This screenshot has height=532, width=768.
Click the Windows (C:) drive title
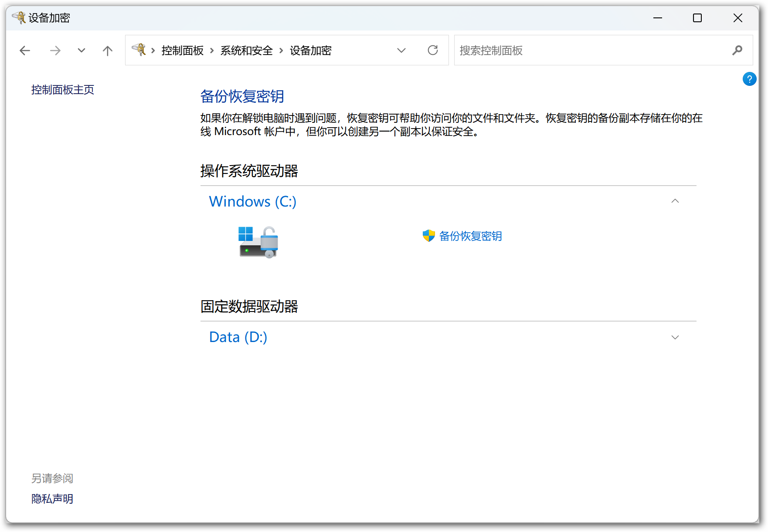[x=253, y=201]
